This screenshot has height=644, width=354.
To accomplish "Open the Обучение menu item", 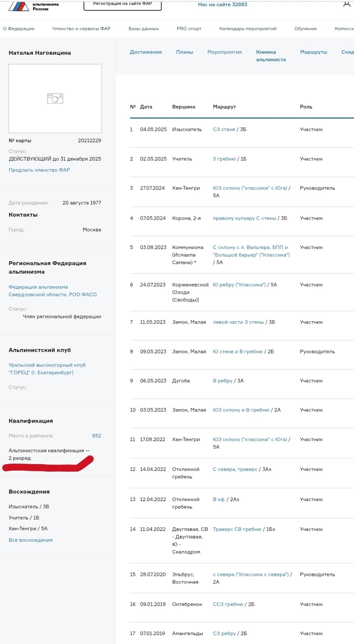I will (305, 29).
